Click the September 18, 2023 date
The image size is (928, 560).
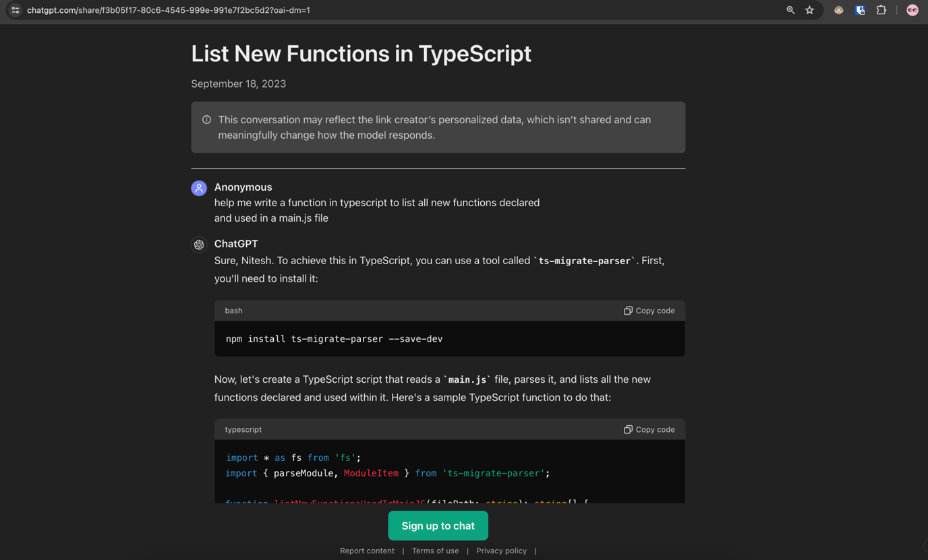pyautogui.click(x=238, y=84)
